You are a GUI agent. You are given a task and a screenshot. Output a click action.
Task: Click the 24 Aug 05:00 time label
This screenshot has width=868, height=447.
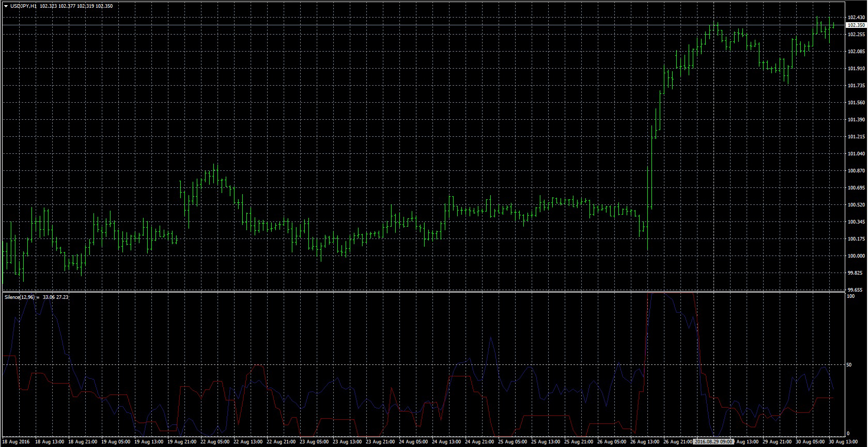click(x=413, y=442)
